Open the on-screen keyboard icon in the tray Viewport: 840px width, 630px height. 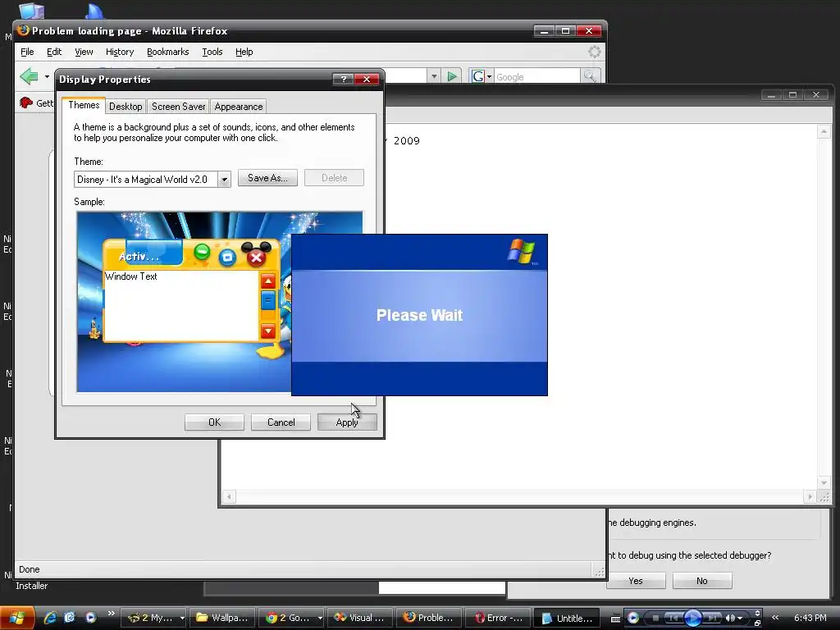tap(615, 619)
